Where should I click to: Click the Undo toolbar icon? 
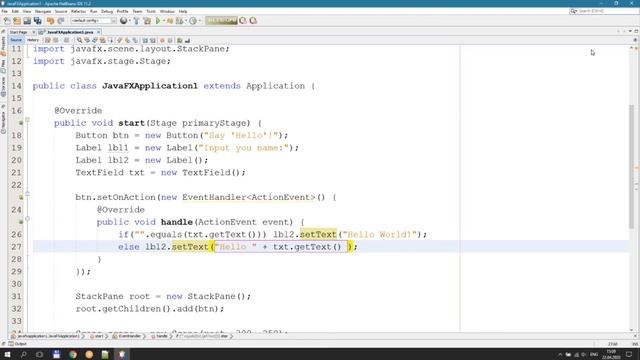(50, 20)
